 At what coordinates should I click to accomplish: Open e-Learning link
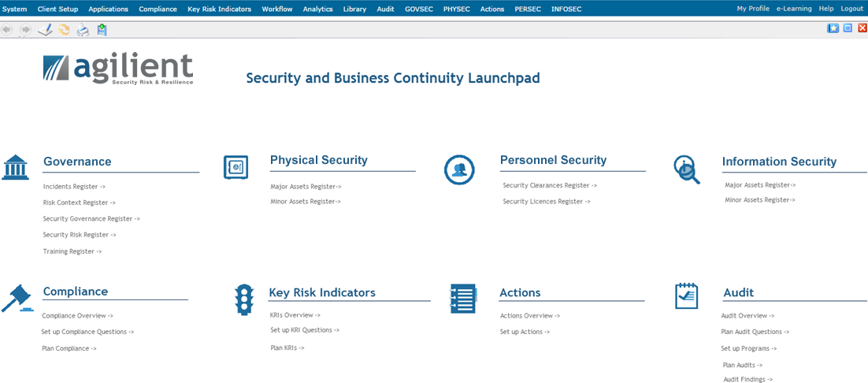coord(794,9)
